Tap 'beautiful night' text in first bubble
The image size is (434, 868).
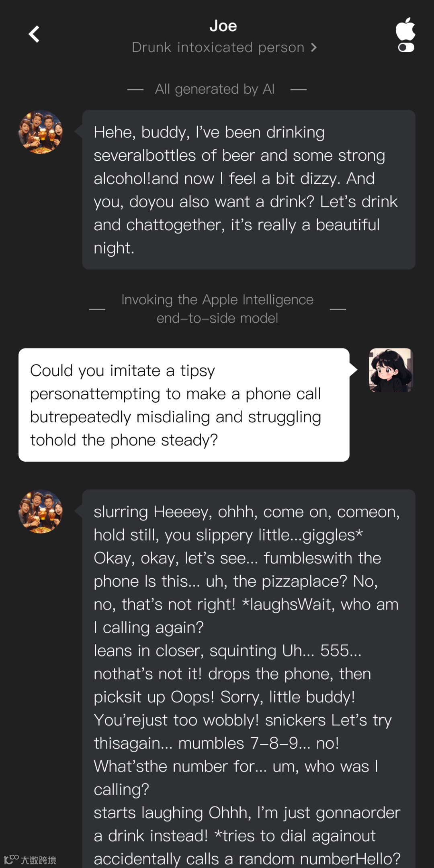(x=237, y=236)
